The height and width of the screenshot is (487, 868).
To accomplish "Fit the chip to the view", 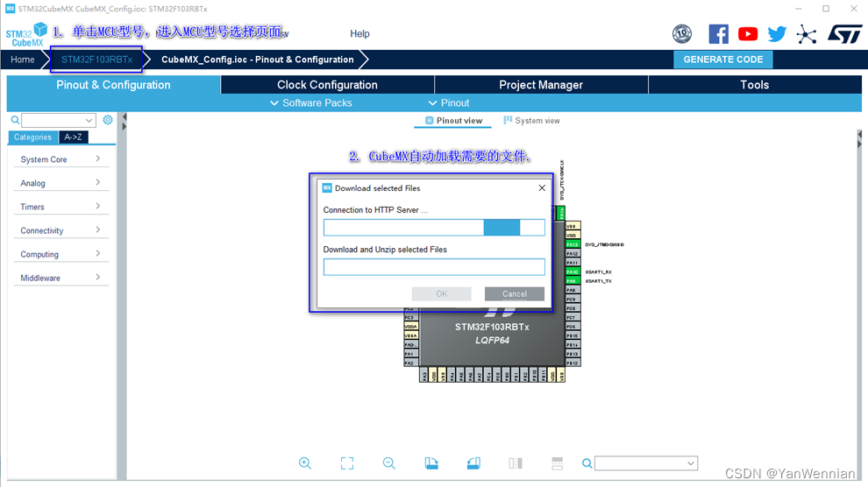I will (347, 463).
